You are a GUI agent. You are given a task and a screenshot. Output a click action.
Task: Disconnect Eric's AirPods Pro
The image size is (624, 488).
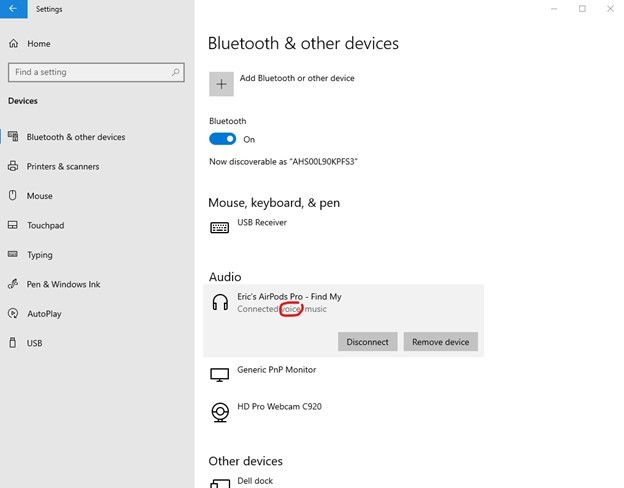[x=367, y=342]
